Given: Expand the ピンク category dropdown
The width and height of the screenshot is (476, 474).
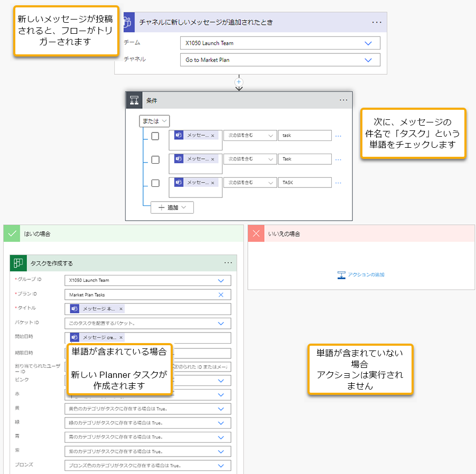Looking at the screenshot, I should 221,381.
